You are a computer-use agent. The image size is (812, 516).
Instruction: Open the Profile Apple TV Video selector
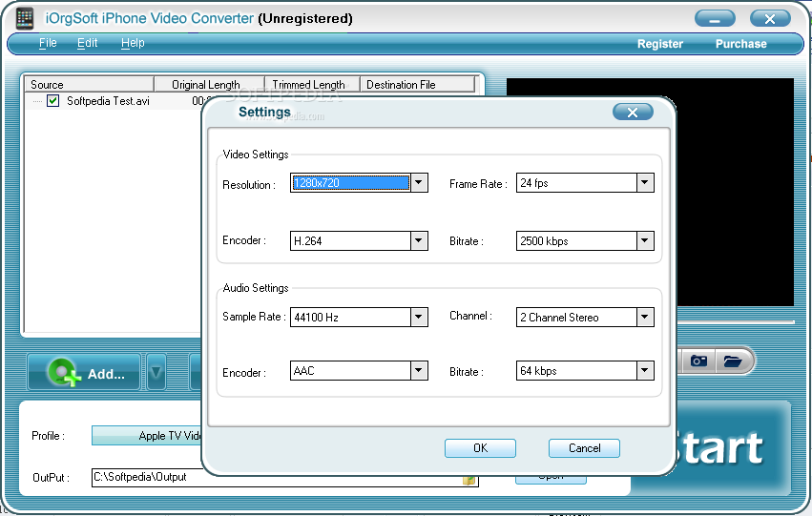(x=147, y=435)
